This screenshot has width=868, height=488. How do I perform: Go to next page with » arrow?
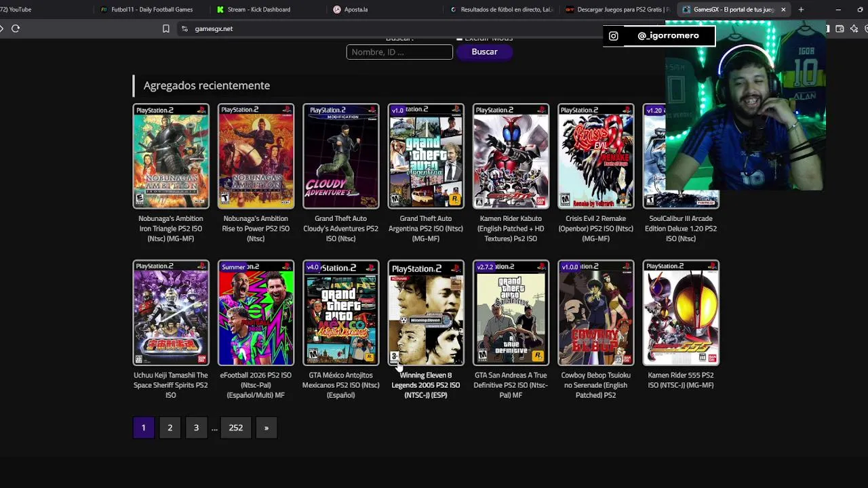click(x=267, y=428)
